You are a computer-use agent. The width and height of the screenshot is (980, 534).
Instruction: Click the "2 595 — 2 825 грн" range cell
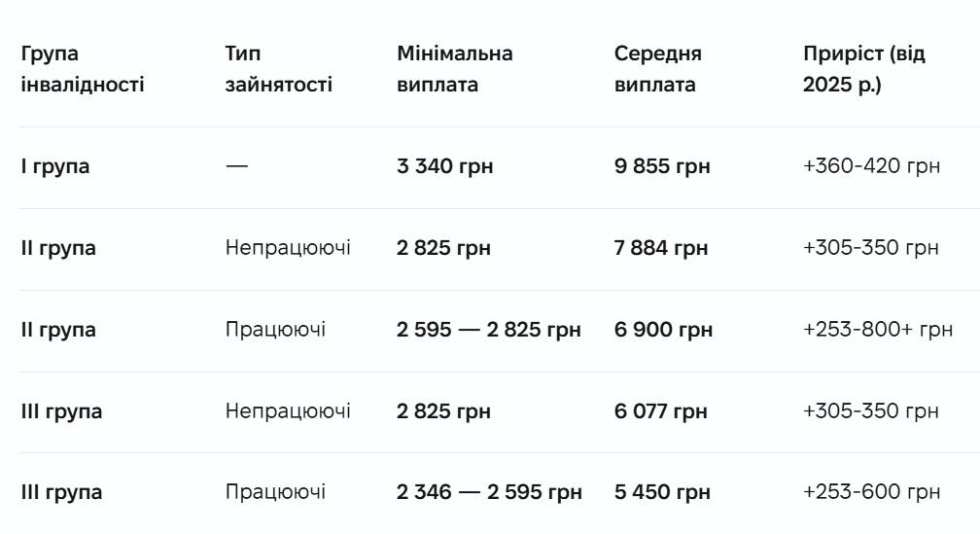(488, 330)
